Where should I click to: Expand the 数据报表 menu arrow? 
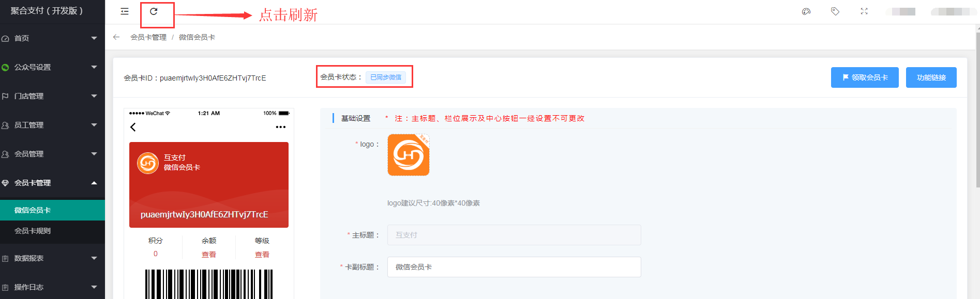[94, 258]
